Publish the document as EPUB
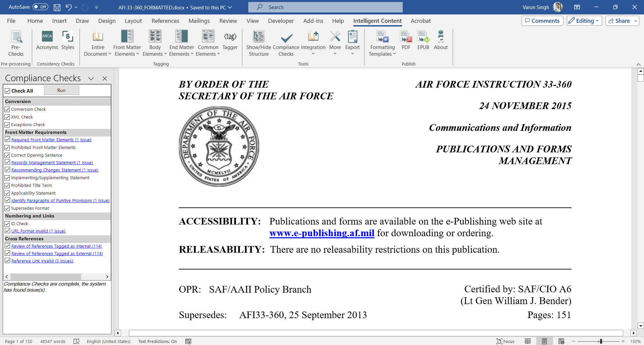This screenshot has height=345, width=644. [423, 40]
